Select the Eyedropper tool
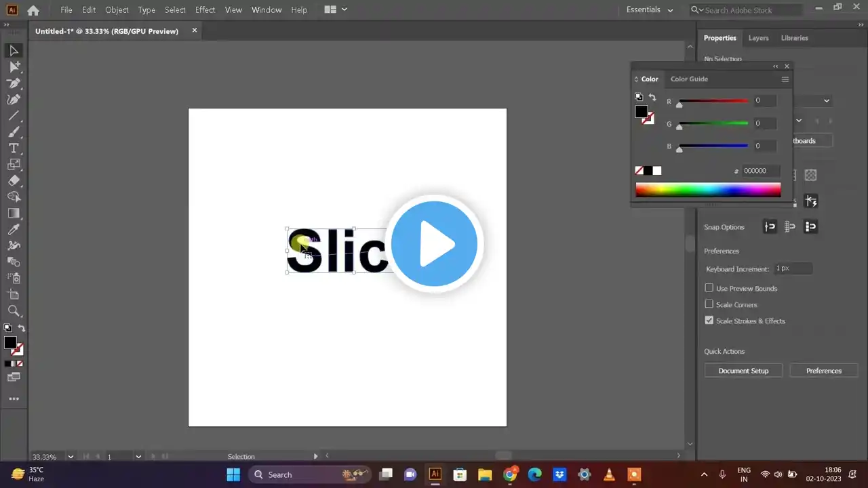 (x=14, y=230)
